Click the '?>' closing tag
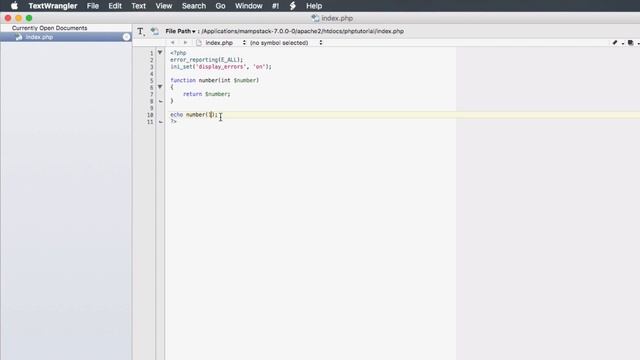The width and height of the screenshot is (640, 360). tap(173, 122)
